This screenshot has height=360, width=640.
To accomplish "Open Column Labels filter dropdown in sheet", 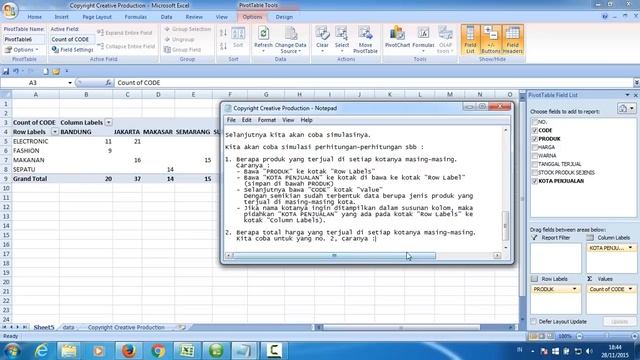I will pos(109,122).
